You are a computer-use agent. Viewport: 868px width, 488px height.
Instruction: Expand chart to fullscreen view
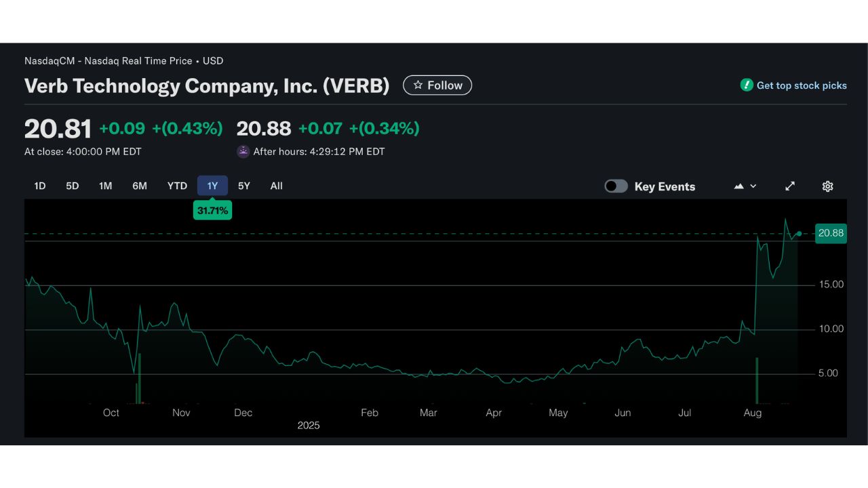click(x=790, y=186)
